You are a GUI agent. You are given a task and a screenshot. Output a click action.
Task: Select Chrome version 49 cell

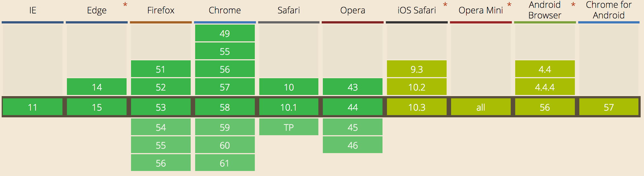pyautogui.click(x=225, y=33)
